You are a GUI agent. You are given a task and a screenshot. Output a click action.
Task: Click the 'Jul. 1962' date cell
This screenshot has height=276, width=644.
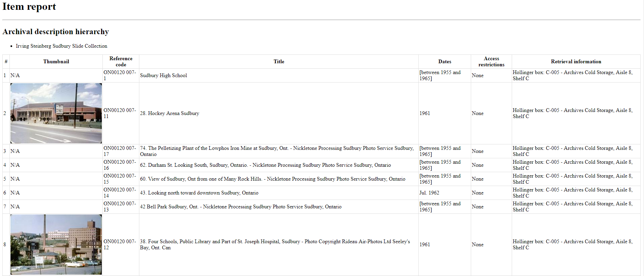point(429,193)
